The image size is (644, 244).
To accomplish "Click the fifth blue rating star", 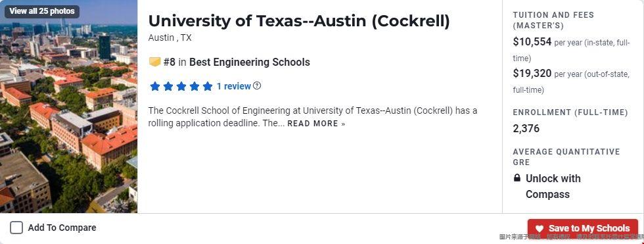I will (x=208, y=86).
